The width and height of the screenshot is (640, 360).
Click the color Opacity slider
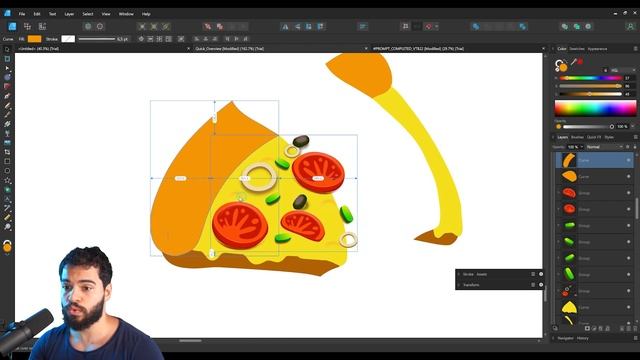588,127
